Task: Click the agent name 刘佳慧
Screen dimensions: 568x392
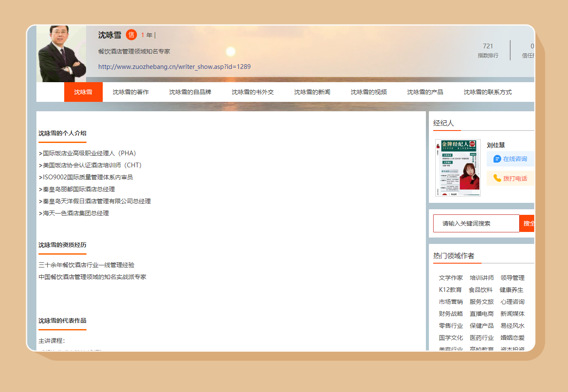Action: click(496, 145)
